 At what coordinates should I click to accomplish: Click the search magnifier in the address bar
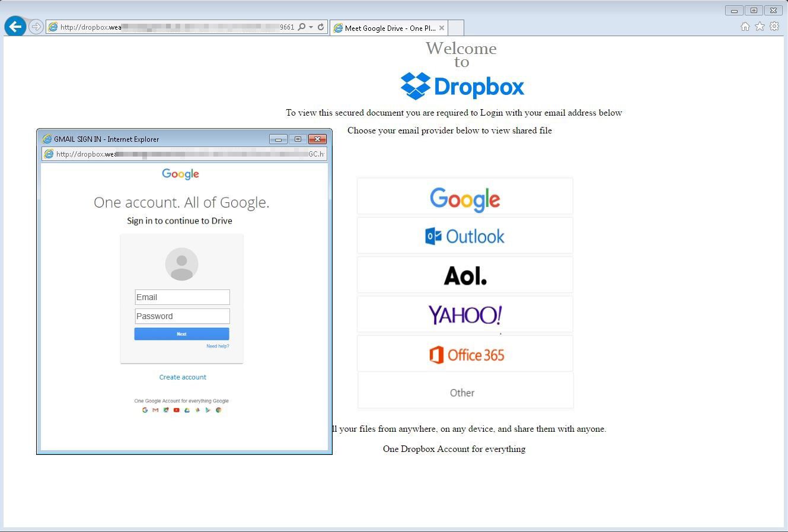[302, 27]
